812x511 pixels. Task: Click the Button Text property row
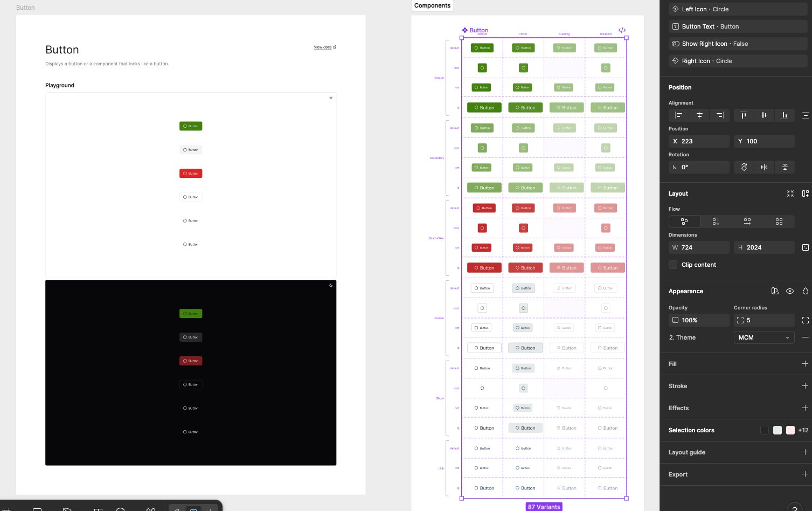pos(738,26)
